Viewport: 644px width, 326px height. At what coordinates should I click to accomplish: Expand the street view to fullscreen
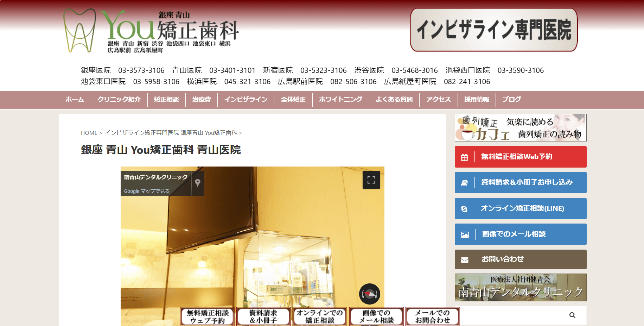371,180
